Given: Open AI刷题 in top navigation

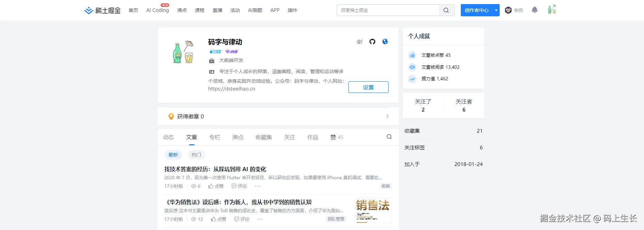Looking at the screenshot, I should click(x=255, y=10).
